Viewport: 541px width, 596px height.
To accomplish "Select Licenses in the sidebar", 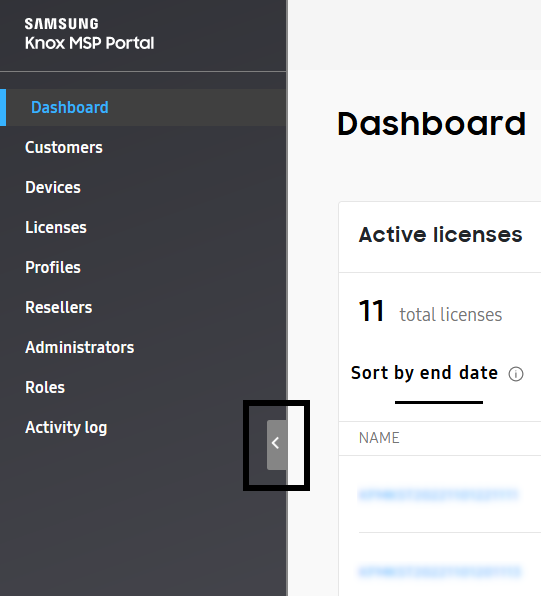I will (x=56, y=227).
